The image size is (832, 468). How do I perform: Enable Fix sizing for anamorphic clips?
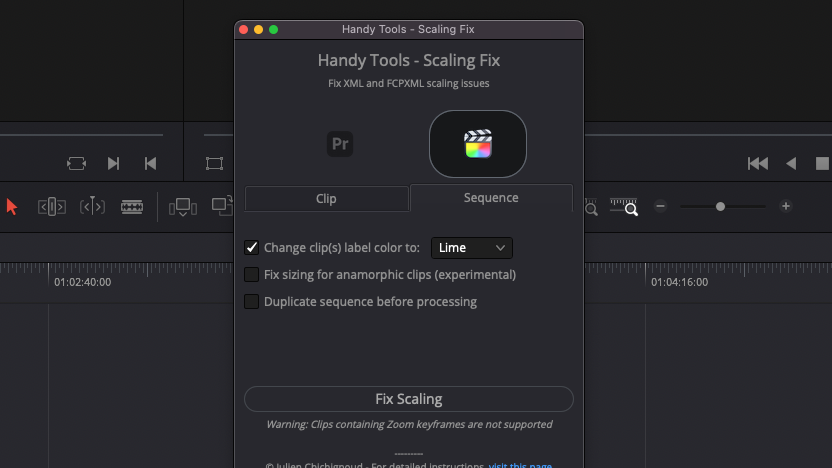252,274
